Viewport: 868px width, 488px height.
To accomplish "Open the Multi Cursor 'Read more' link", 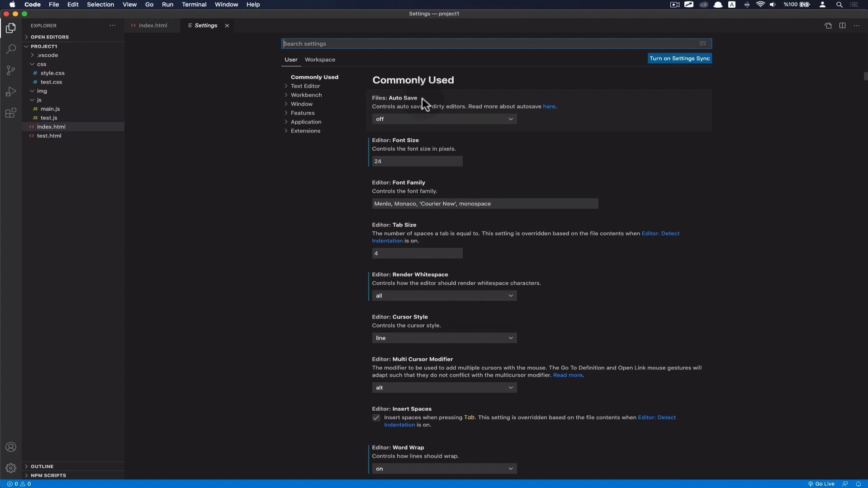I will coord(568,375).
